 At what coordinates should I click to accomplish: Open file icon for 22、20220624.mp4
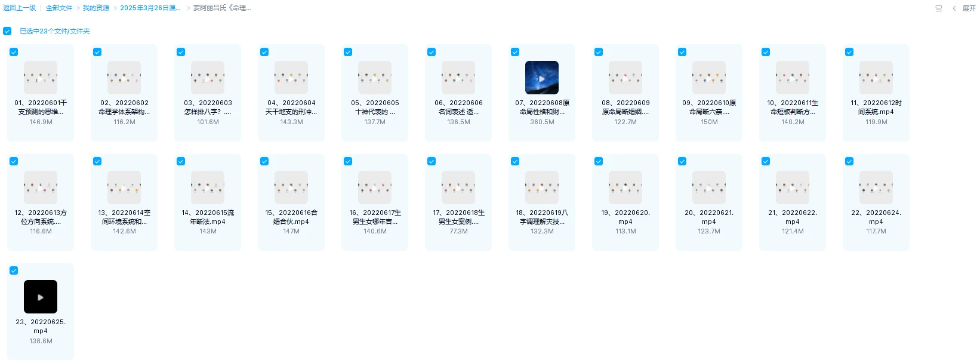tap(876, 187)
